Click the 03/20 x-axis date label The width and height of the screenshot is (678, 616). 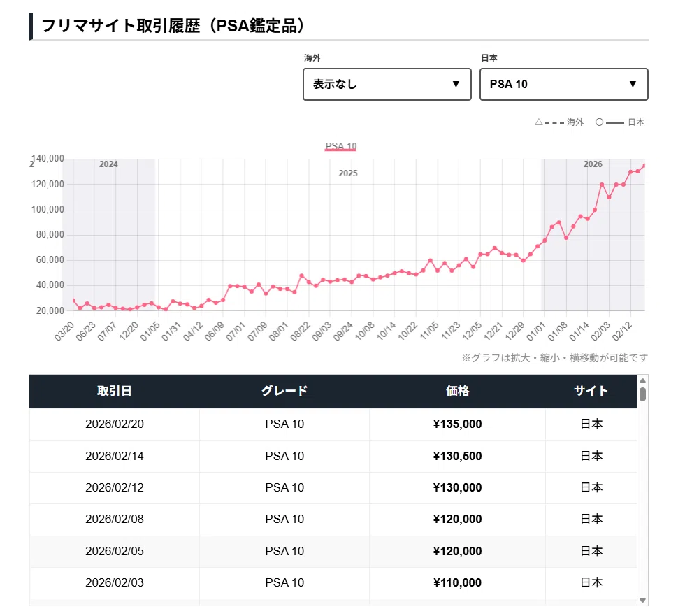tap(64, 331)
